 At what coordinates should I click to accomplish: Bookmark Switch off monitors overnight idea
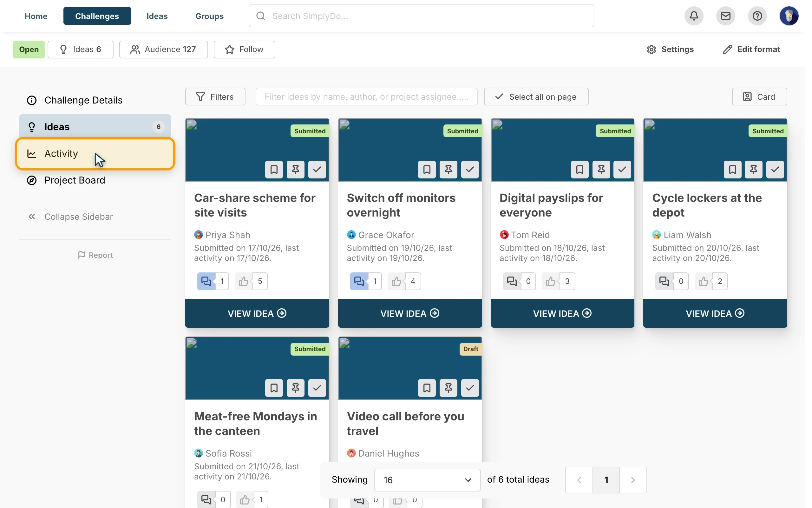tap(427, 169)
